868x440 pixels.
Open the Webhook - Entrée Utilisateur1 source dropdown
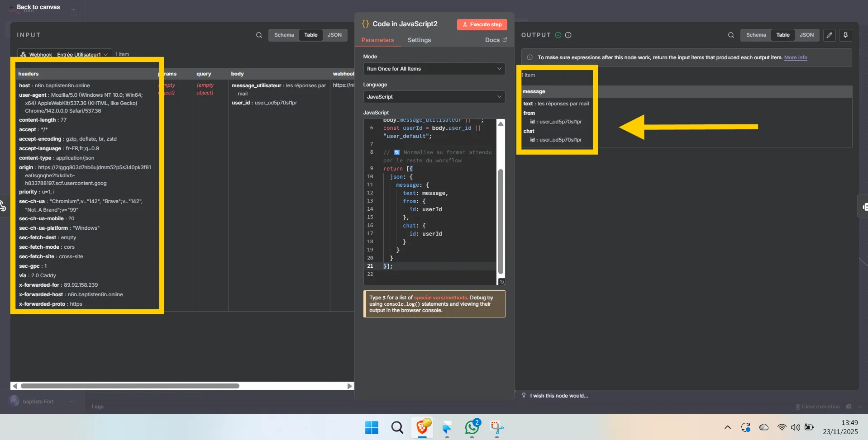pos(63,54)
